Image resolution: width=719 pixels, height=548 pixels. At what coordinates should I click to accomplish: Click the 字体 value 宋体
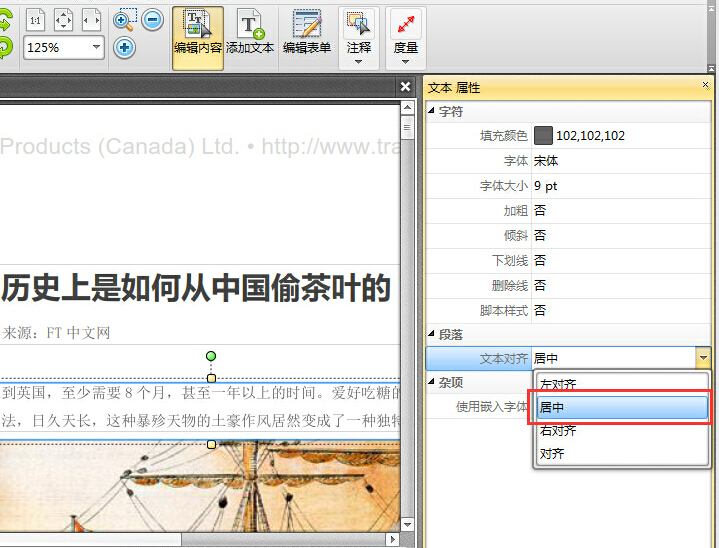pyautogui.click(x=546, y=161)
